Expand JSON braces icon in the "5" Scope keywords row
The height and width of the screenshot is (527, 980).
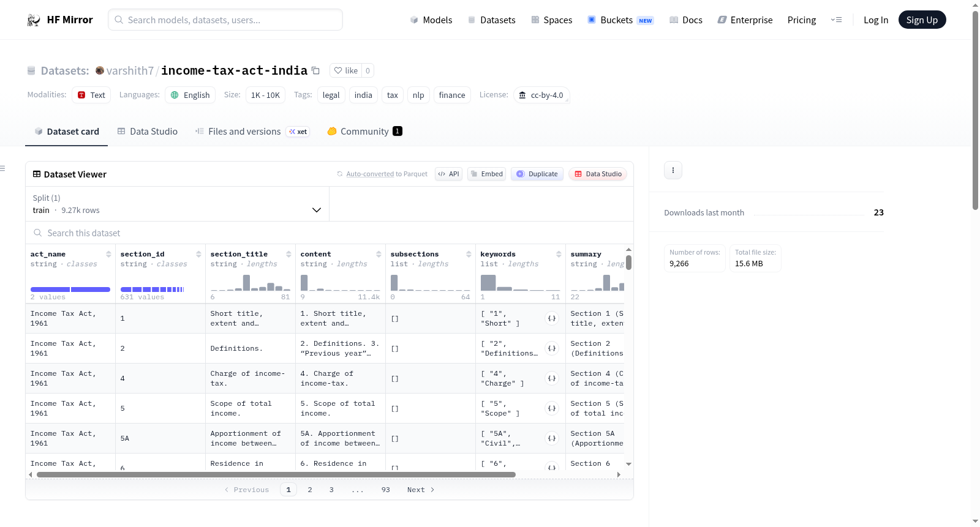pyautogui.click(x=552, y=408)
